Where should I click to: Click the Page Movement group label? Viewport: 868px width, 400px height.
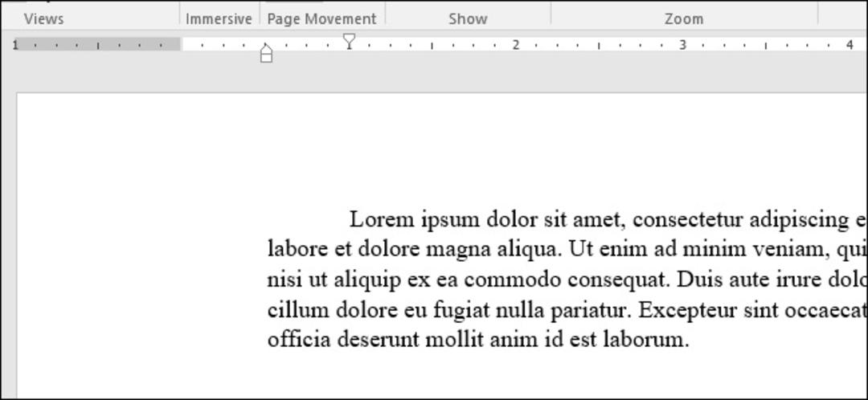click(x=321, y=18)
